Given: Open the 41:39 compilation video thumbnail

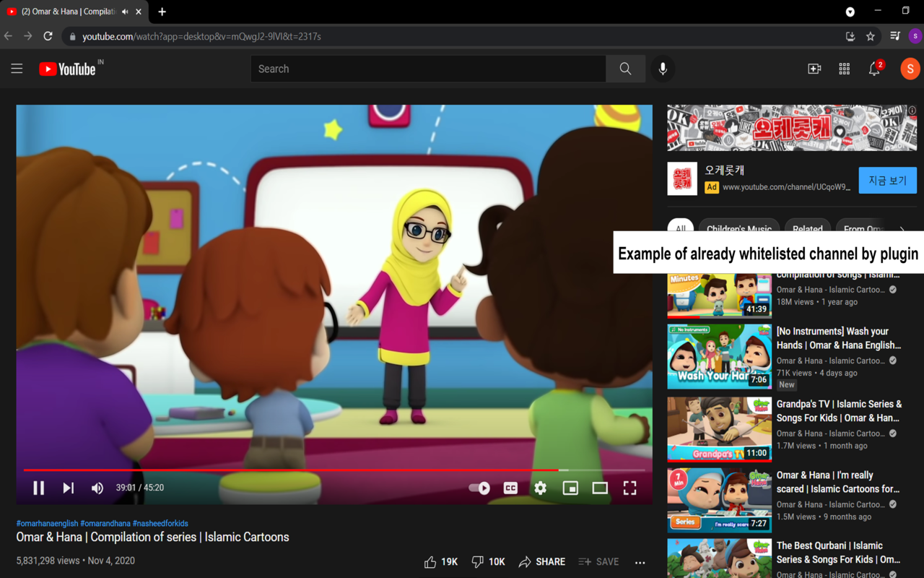Looking at the screenshot, I should point(719,295).
